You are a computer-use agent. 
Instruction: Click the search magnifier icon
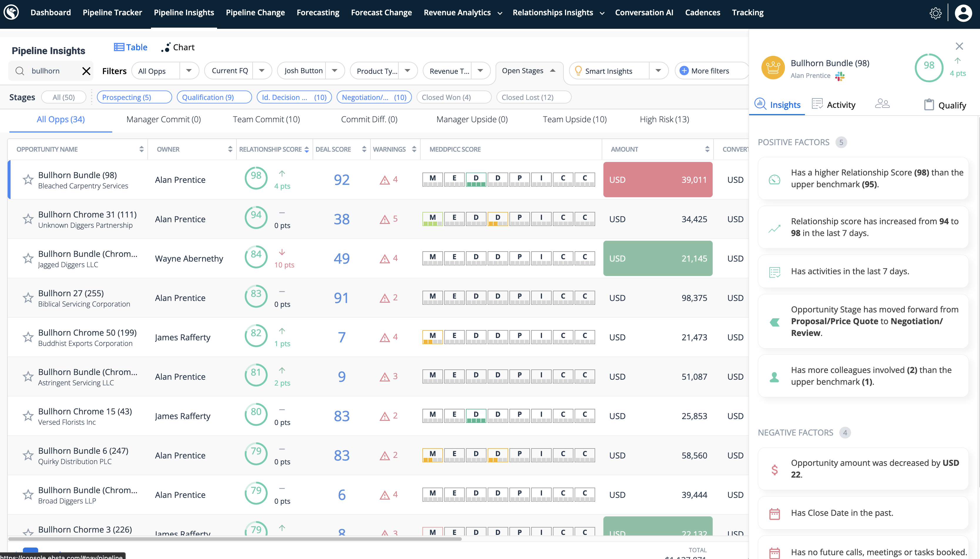click(x=20, y=71)
